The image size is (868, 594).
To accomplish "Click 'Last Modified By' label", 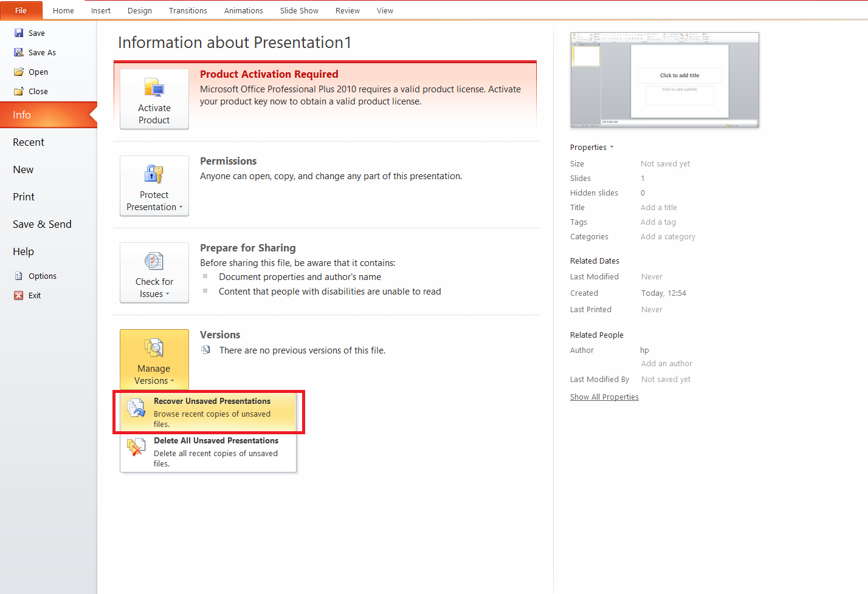I will [x=599, y=379].
